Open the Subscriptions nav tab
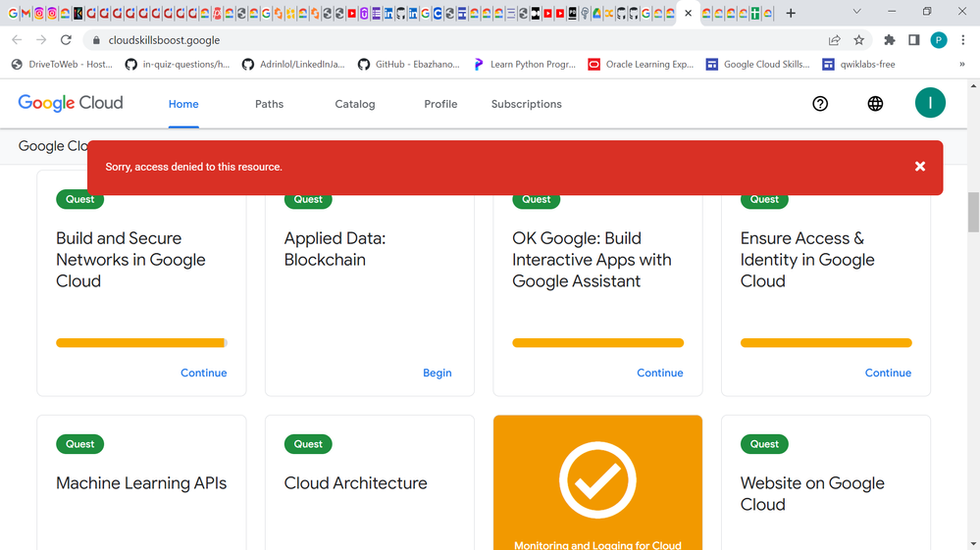The height and width of the screenshot is (550, 980). (x=526, y=104)
